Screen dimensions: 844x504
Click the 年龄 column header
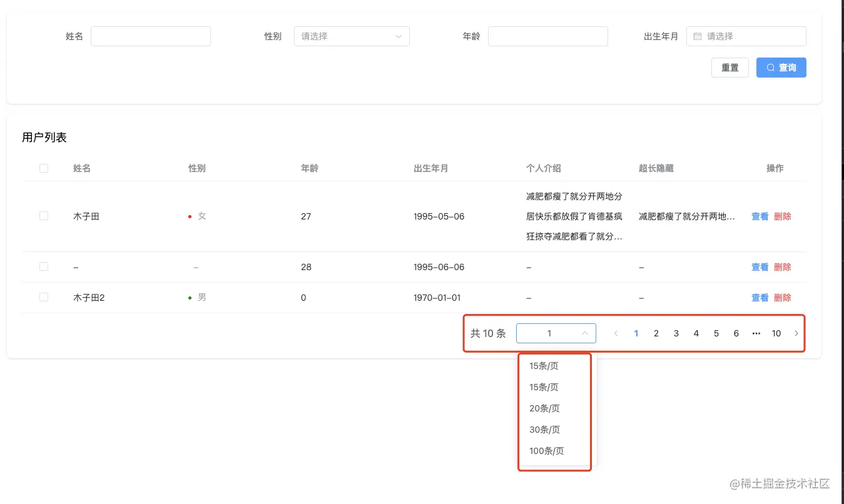click(x=310, y=168)
